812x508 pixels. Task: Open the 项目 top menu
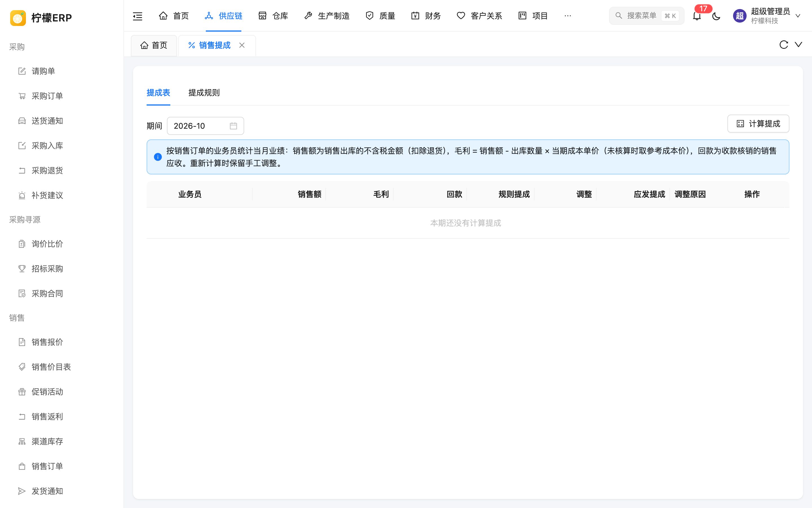point(533,16)
